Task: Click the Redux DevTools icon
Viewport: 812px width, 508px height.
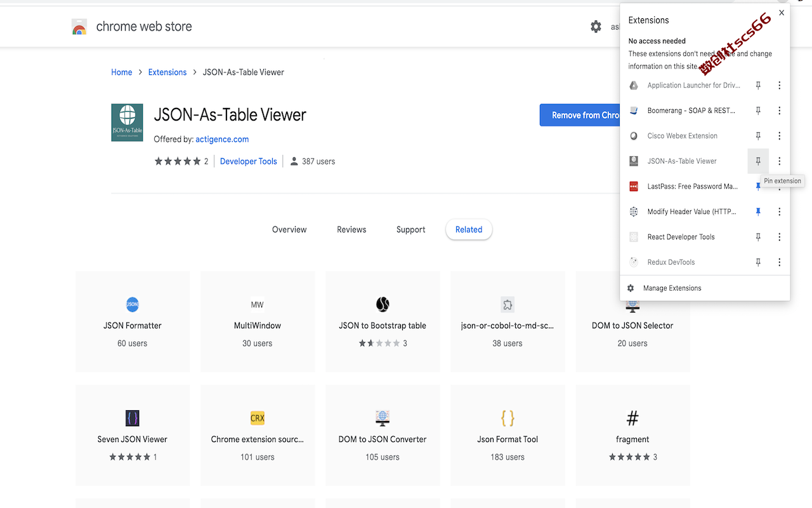Action: pyautogui.click(x=633, y=262)
